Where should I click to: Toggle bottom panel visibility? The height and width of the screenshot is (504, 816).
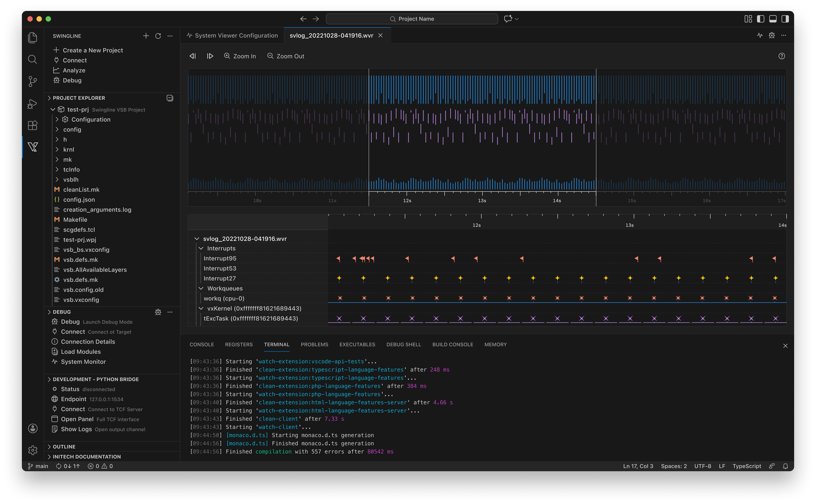(x=773, y=19)
